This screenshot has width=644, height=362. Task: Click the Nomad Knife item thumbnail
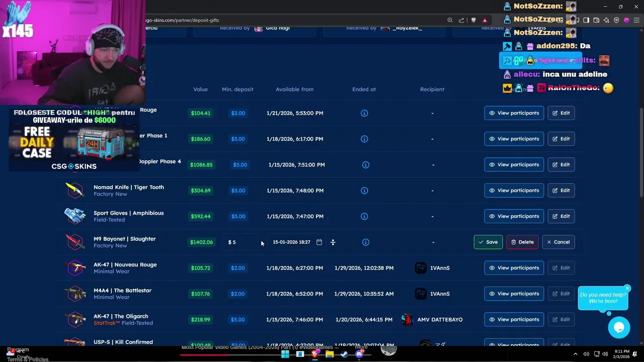point(74,191)
